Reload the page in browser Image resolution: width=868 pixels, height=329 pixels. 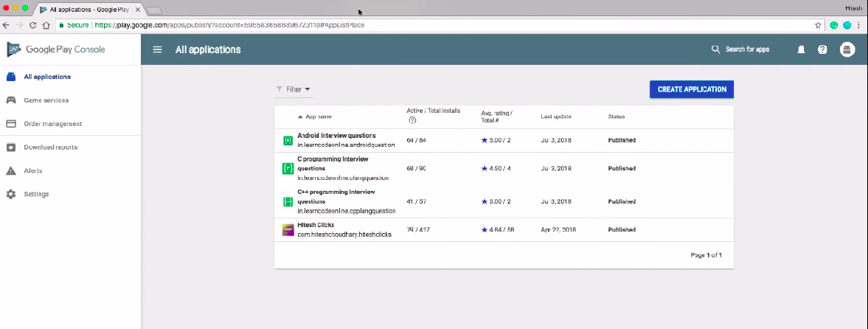tap(32, 24)
